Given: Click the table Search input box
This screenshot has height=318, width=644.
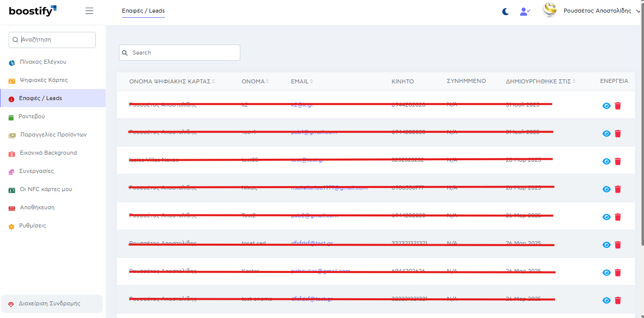Looking at the screenshot, I should click(180, 53).
